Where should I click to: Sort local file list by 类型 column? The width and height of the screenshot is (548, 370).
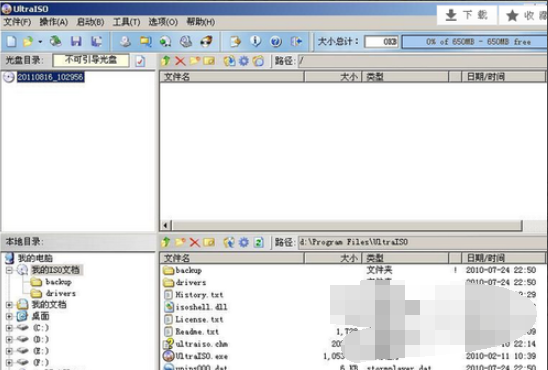click(405, 258)
